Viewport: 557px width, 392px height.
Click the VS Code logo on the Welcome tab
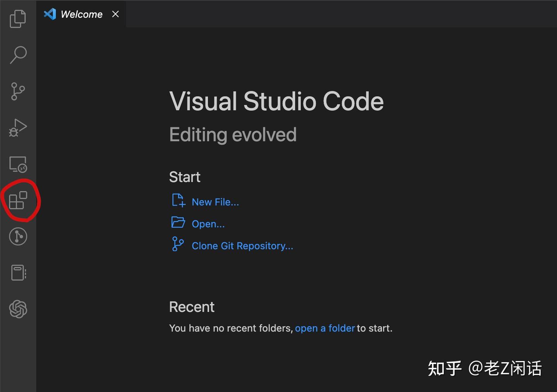point(50,14)
